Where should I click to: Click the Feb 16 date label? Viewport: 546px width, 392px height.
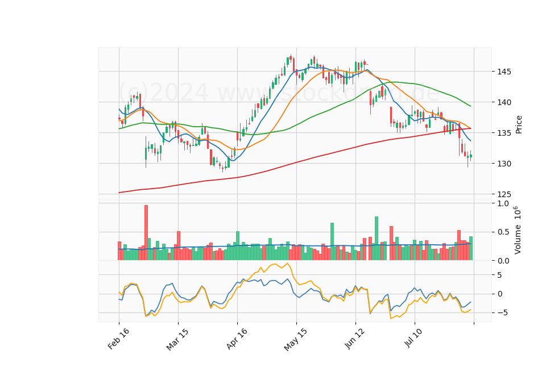point(118,339)
